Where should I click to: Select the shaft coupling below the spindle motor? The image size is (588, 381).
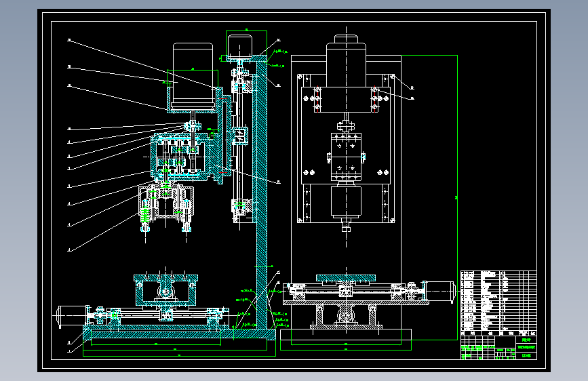point(193,125)
